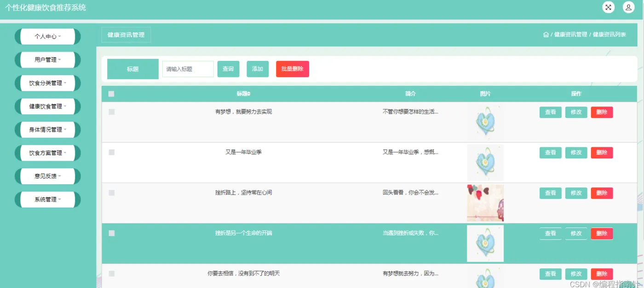Click the red 批量删除 button

tap(293, 69)
